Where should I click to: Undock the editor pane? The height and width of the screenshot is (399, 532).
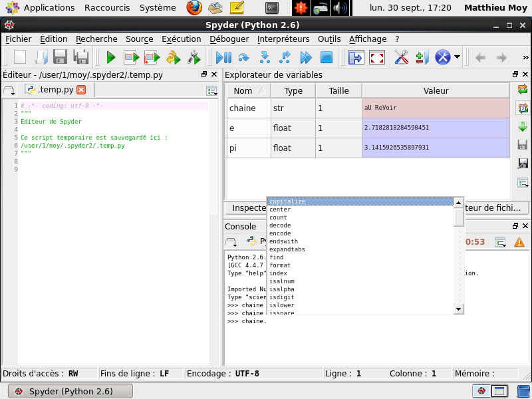click(204, 74)
